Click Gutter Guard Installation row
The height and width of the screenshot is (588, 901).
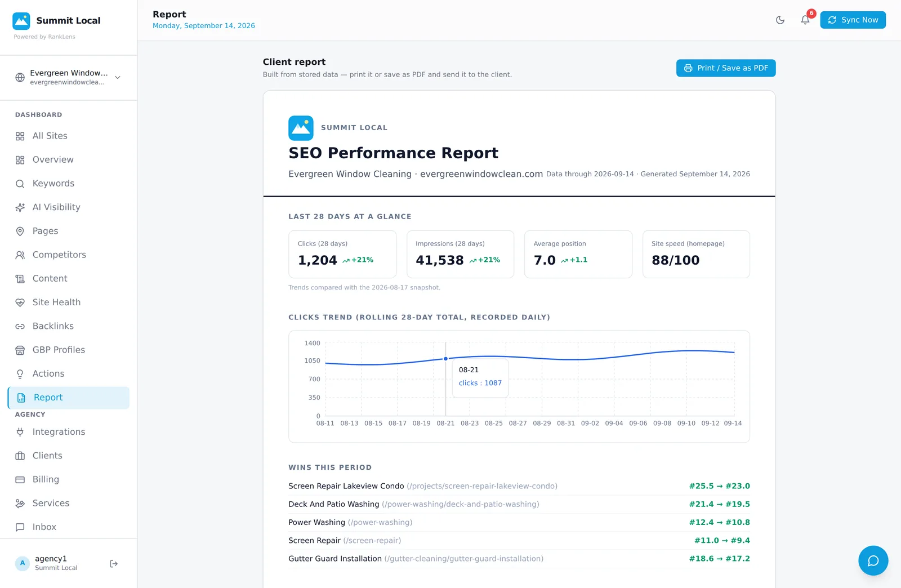pos(519,559)
